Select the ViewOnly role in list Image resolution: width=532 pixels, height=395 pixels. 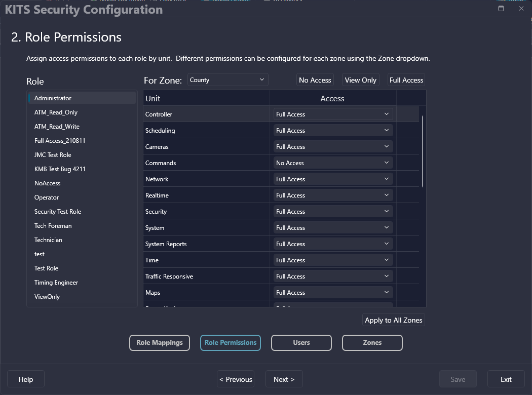pos(47,297)
